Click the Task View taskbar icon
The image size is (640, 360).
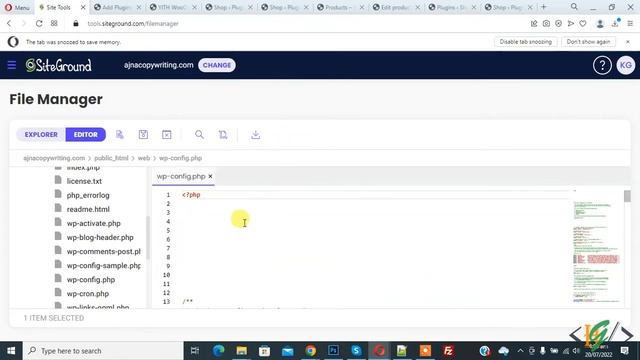195,351
